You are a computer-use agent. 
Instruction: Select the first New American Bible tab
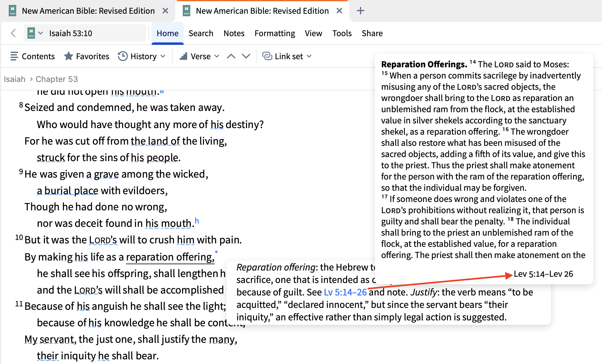click(x=88, y=11)
